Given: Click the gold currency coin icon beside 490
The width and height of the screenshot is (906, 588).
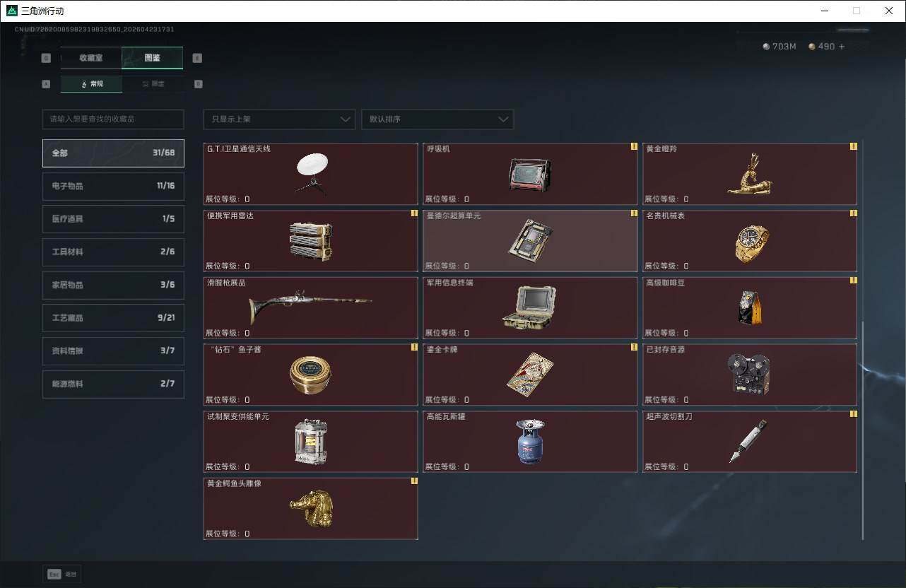Looking at the screenshot, I should pyautogui.click(x=812, y=47).
